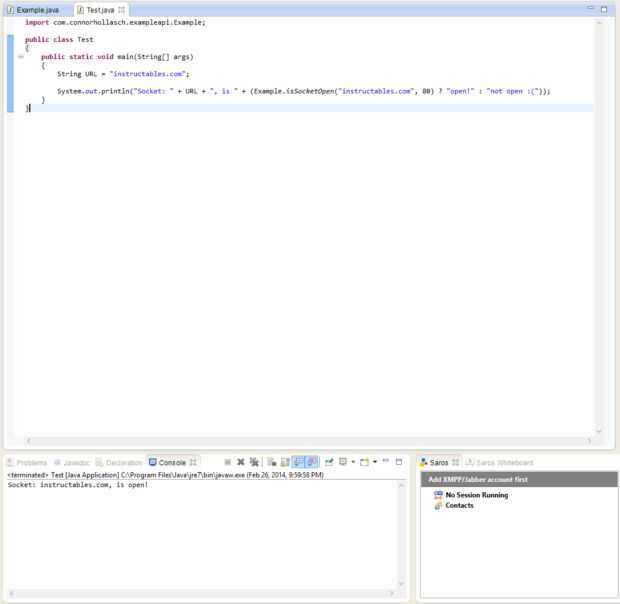The height and width of the screenshot is (604, 620).
Task: Toggle Pin Console
Action: pos(329,462)
